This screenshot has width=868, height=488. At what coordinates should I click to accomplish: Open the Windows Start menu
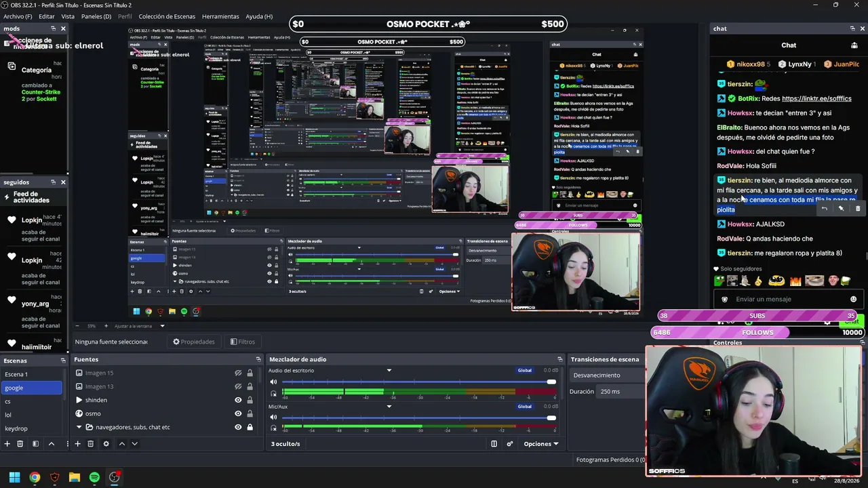14,477
